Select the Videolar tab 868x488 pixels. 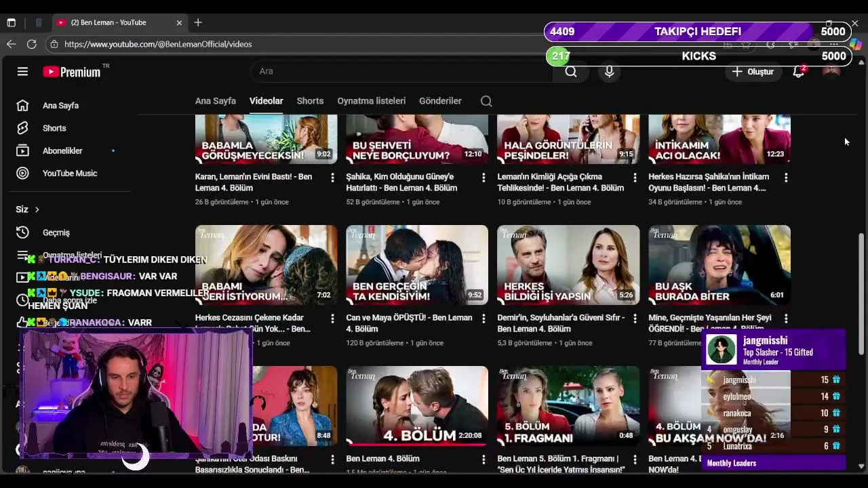266,101
